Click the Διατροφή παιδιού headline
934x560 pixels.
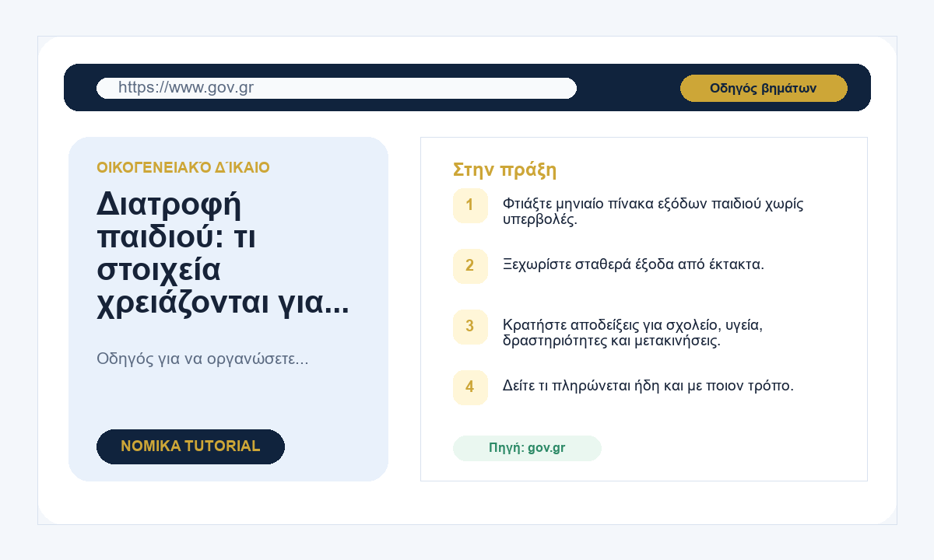coord(223,254)
